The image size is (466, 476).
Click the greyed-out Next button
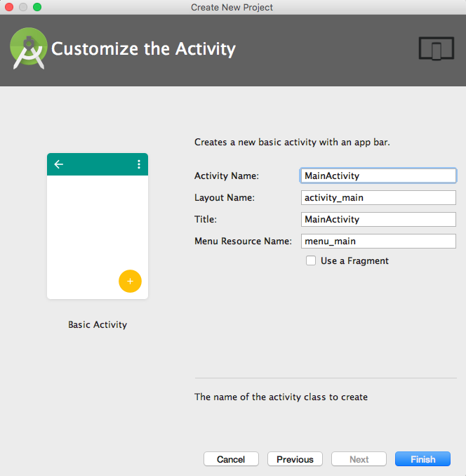[359, 459]
